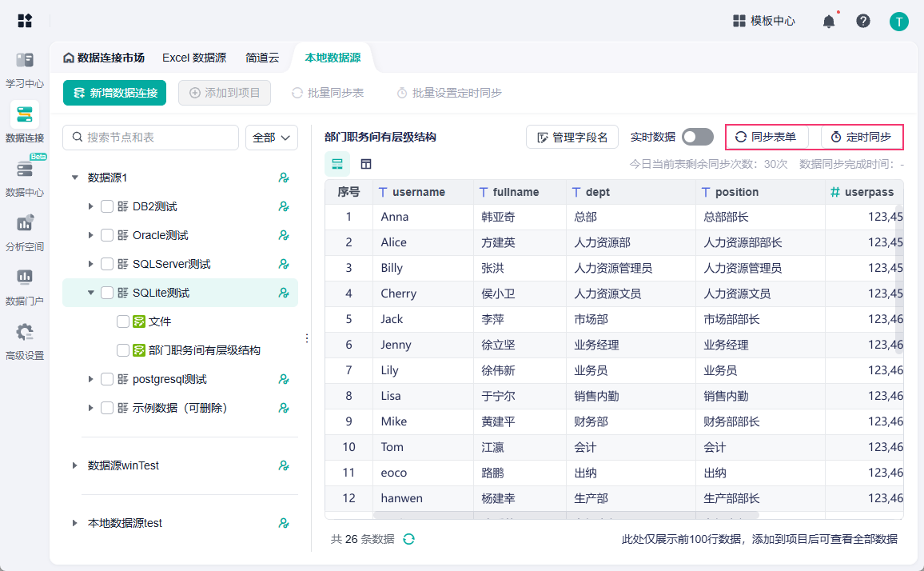The height and width of the screenshot is (571, 924).
Task: Click 新增数据连接 button
Action: (x=115, y=94)
